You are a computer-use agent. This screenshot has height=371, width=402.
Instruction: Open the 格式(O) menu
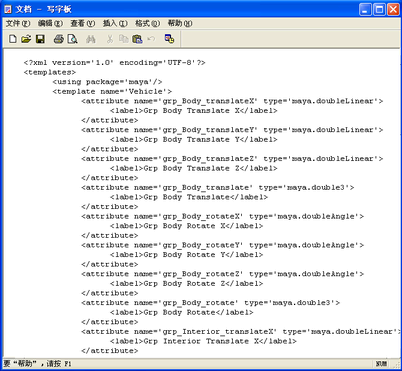pos(147,23)
